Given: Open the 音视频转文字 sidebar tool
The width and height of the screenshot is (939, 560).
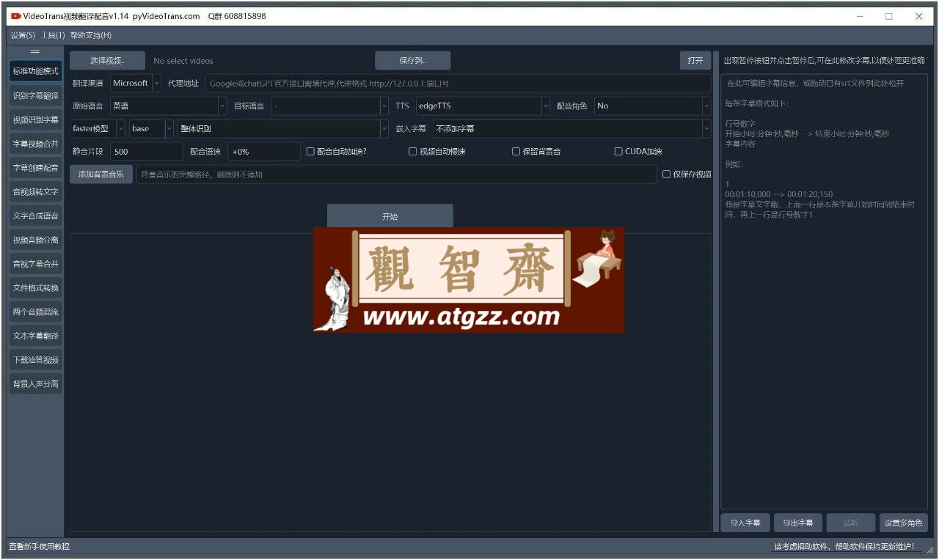Looking at the screenshot, I should (35, 191).
